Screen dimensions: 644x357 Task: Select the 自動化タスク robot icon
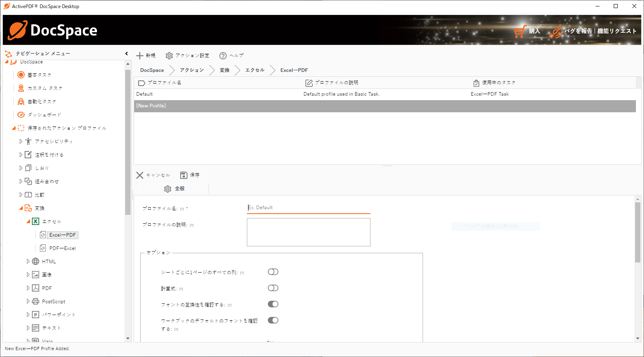click(x=21, y=101)
